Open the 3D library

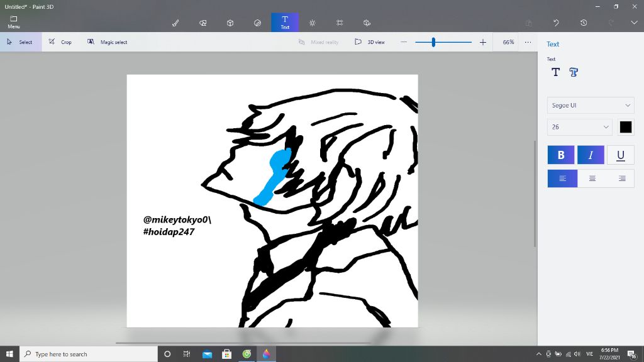[x=366, y=22]
